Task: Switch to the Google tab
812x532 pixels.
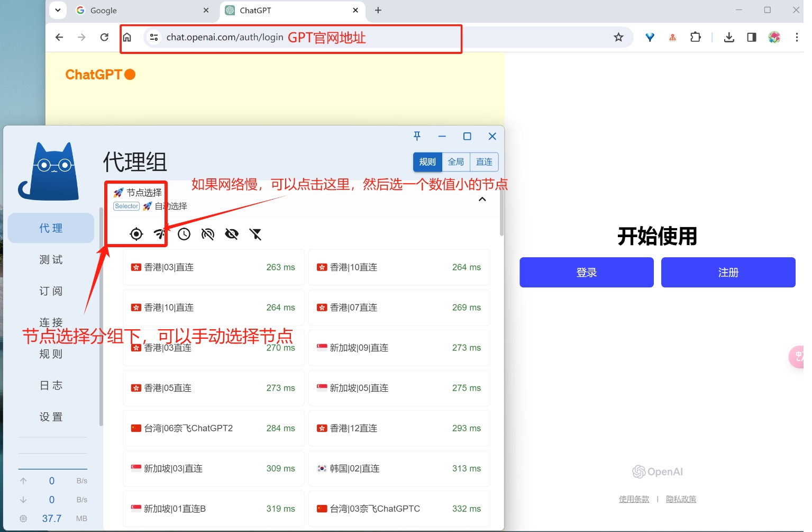Action: 143,11
